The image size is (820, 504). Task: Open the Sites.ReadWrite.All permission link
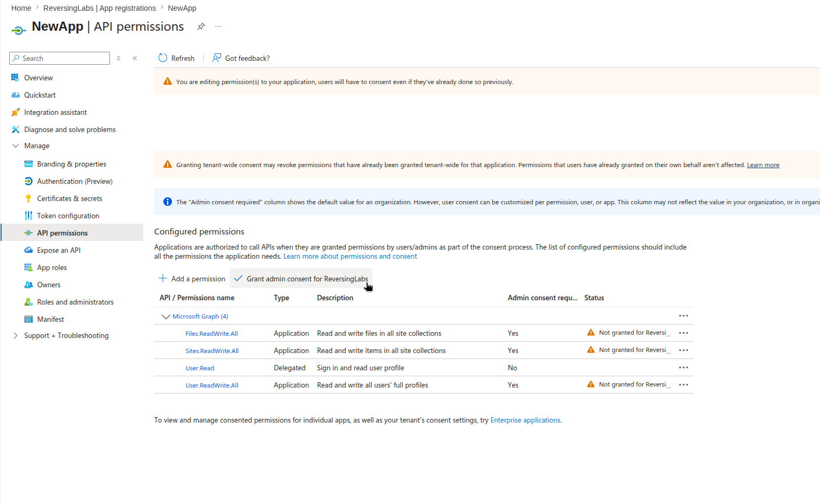[212, 351]
